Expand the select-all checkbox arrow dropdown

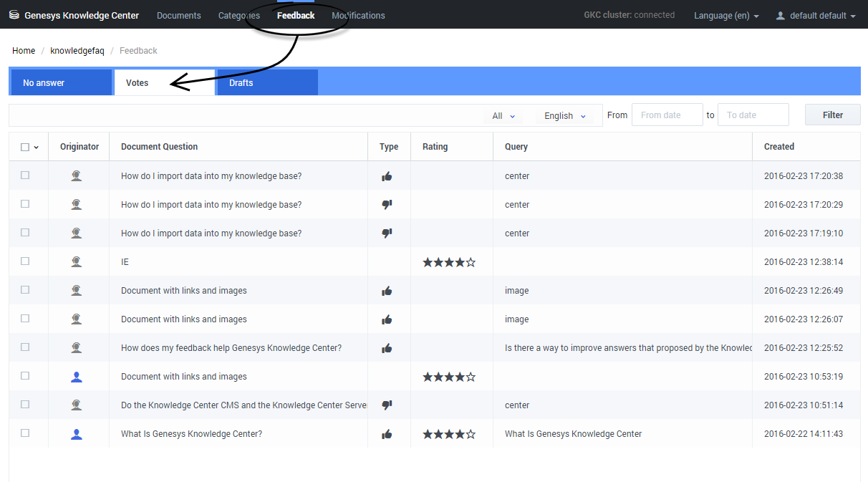pyautogui.click(x=37, y=148)
